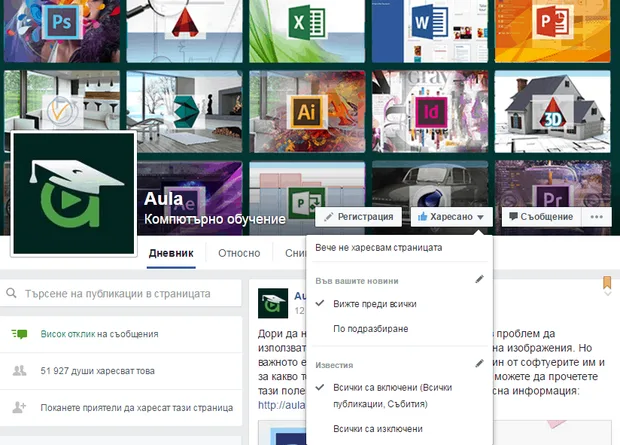Viewport: 620px width, 445px height.
Task: Click the V-Ray checkmark circle icon
Action: pyautogui.click(x=62, y=111)
